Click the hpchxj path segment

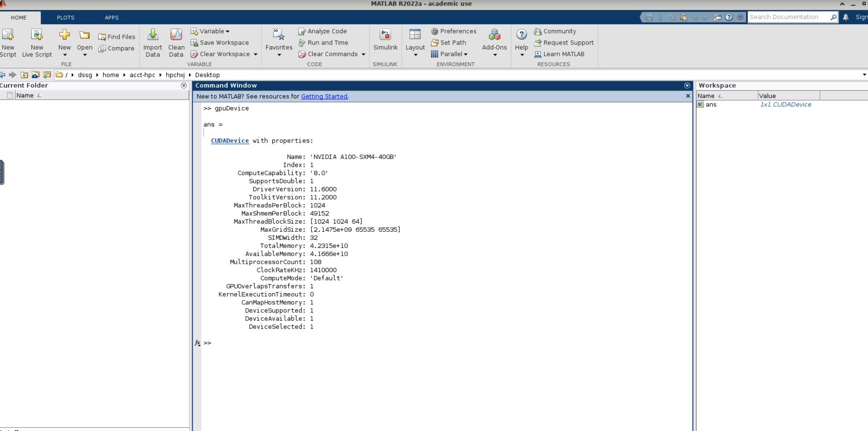pos(175,75)
